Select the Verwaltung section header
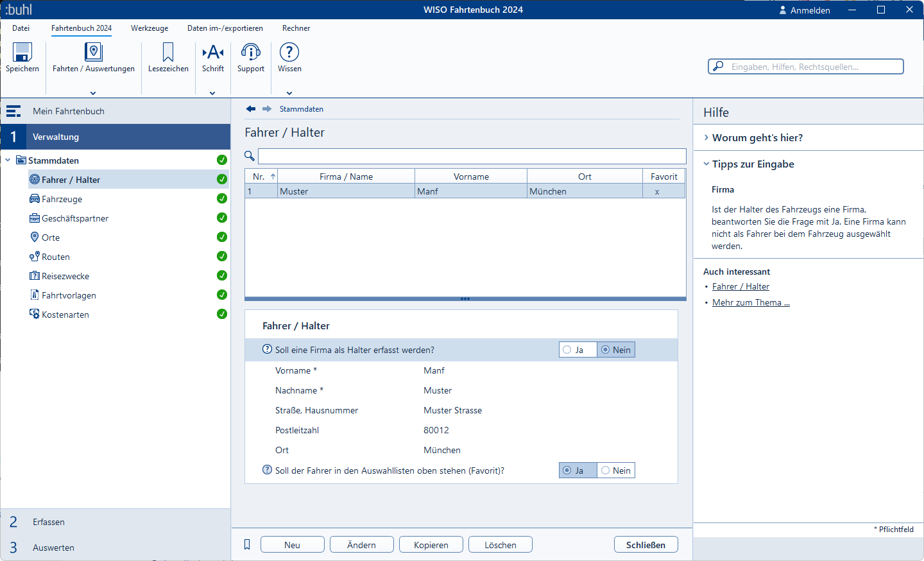This screenshot has width=924, height=561. pyautogui.click(x=116, y=137)
